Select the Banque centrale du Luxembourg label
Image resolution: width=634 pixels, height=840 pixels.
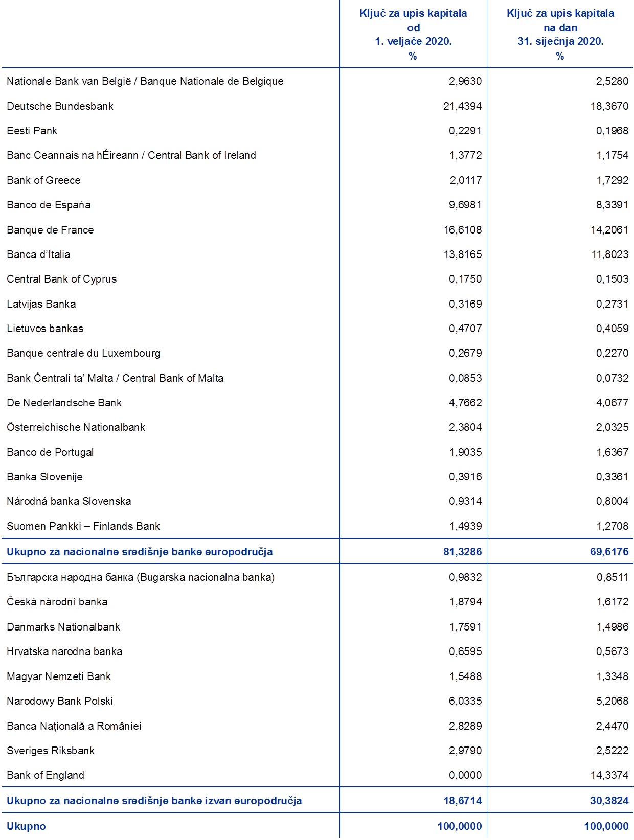click(84, 353)
